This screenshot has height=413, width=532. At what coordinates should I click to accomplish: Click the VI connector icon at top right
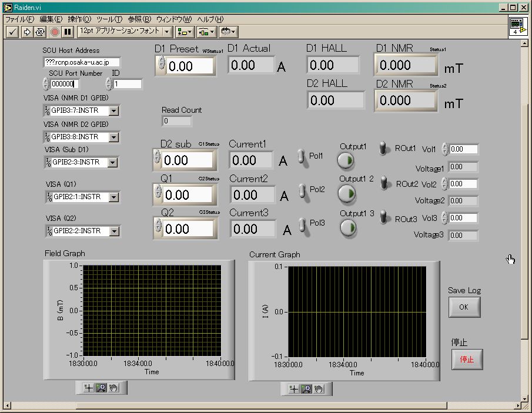click(517, 26)
